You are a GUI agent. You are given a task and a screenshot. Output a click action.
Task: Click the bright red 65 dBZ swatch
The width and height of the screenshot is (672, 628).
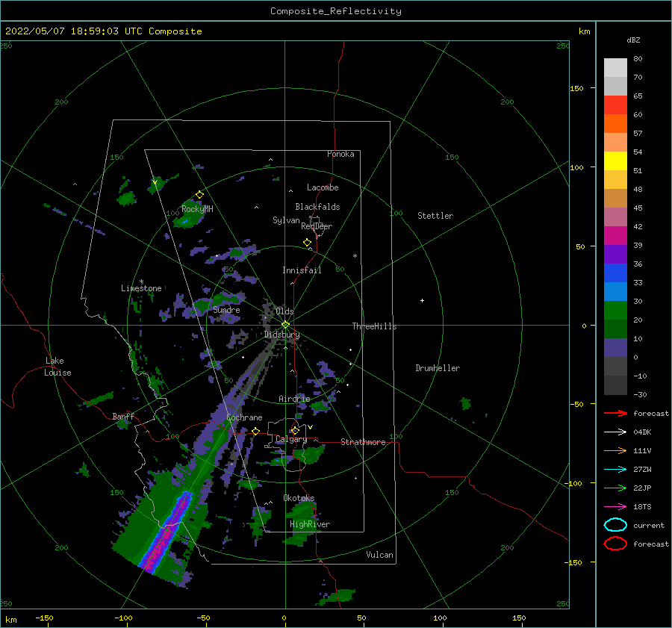tap(615, 105)
